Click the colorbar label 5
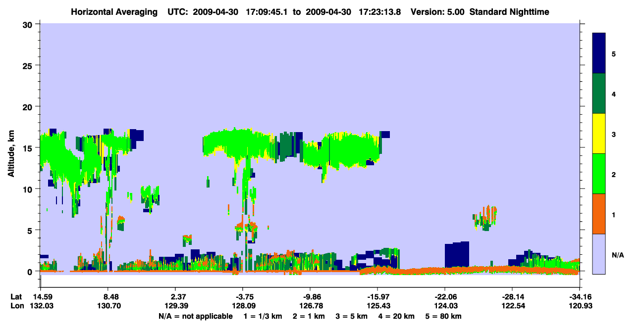Screen dimensions: 644x330 (x=614, y=53)
